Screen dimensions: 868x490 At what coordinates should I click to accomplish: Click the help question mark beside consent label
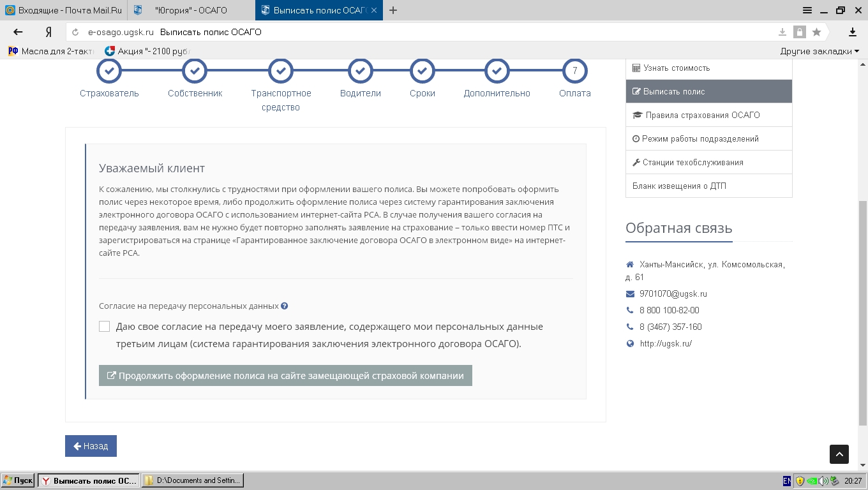click(285, 306)
